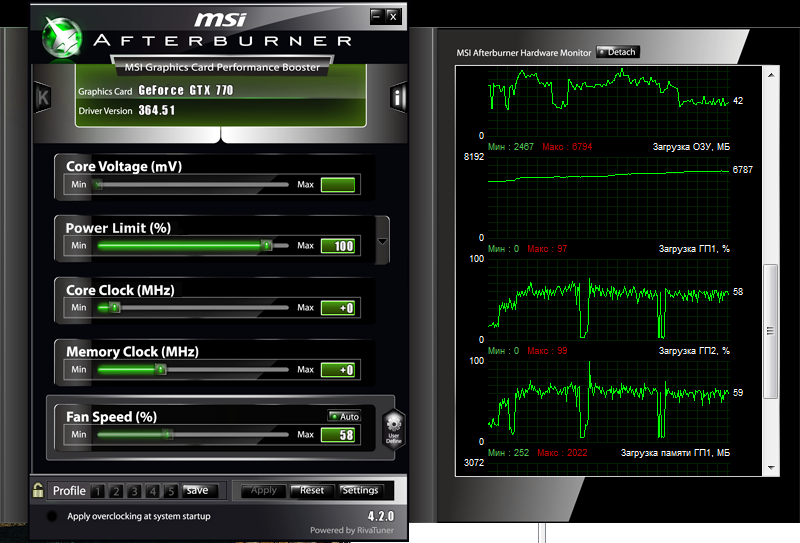Click the Fan Speed value field showing 58
800x543 pixels.
click(338, 435)
